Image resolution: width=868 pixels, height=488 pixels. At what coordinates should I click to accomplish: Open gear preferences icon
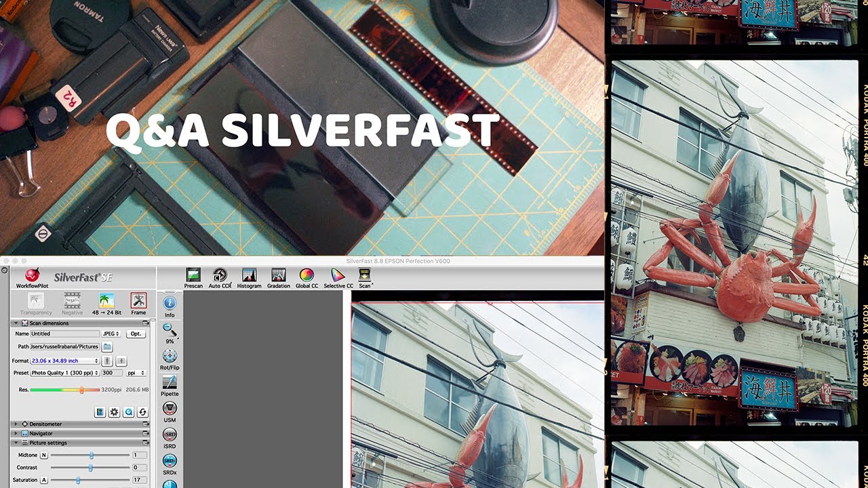114,412
